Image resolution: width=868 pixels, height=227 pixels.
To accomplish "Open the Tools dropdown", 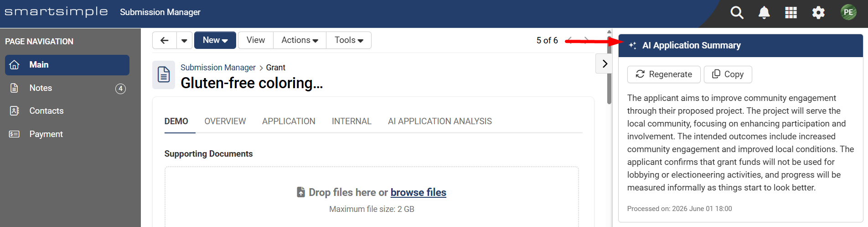I will (349, 40).
